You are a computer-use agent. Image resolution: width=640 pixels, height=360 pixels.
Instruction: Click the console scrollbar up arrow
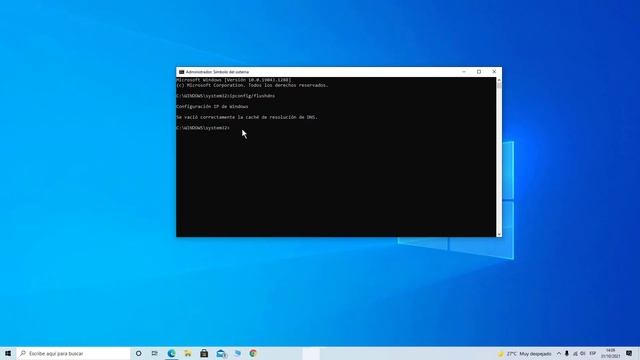click(x=499, y=80)
